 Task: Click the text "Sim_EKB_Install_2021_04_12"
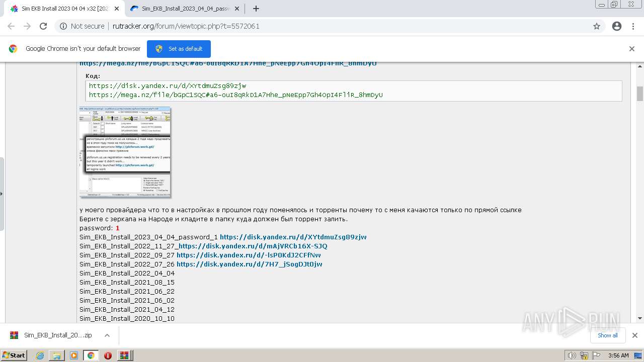coord(127,309)
